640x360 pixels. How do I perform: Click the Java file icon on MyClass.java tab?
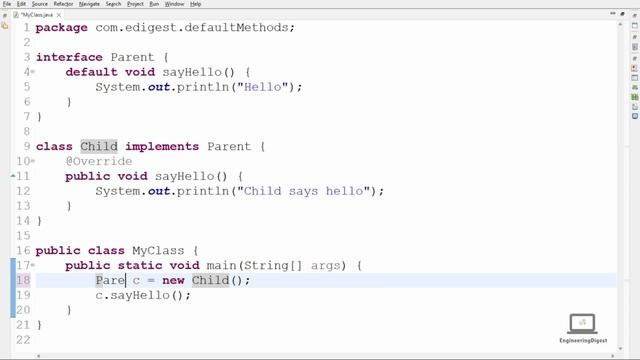coord(16,15)
